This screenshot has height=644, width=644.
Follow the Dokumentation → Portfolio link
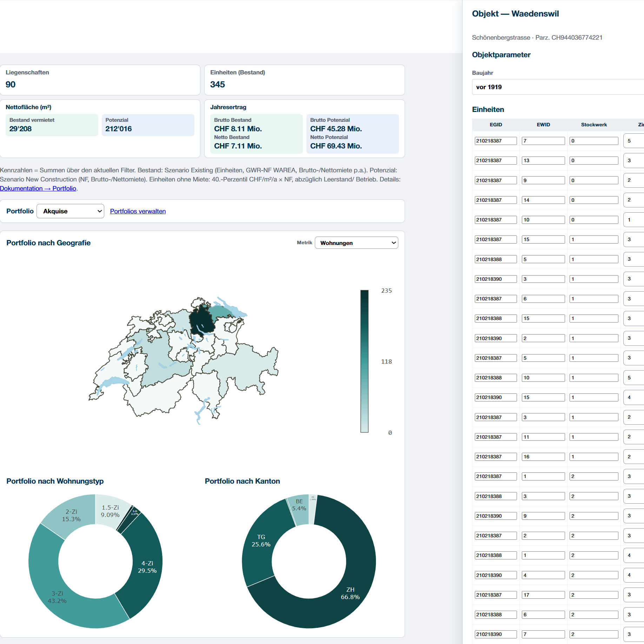click(38, 188)
